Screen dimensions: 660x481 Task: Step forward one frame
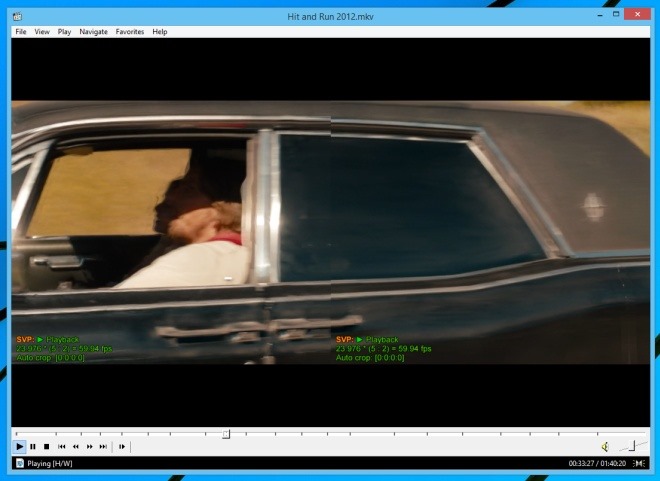click(x=122, y=446)
